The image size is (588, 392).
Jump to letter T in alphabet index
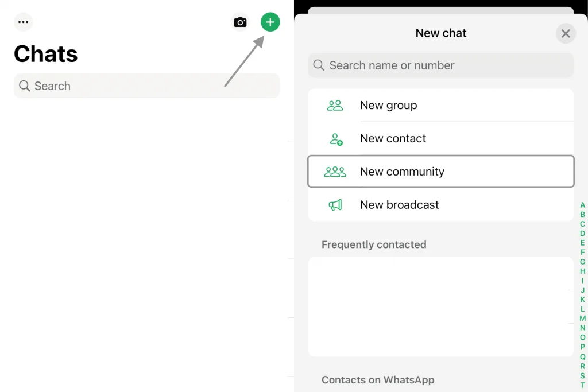(583, 385)
